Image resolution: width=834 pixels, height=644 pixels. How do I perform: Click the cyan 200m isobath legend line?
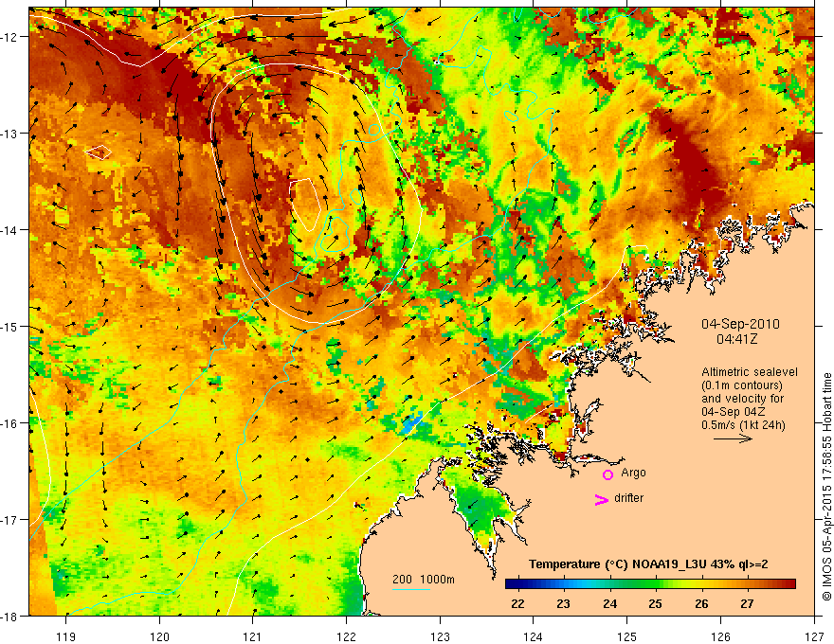(411, 589)
